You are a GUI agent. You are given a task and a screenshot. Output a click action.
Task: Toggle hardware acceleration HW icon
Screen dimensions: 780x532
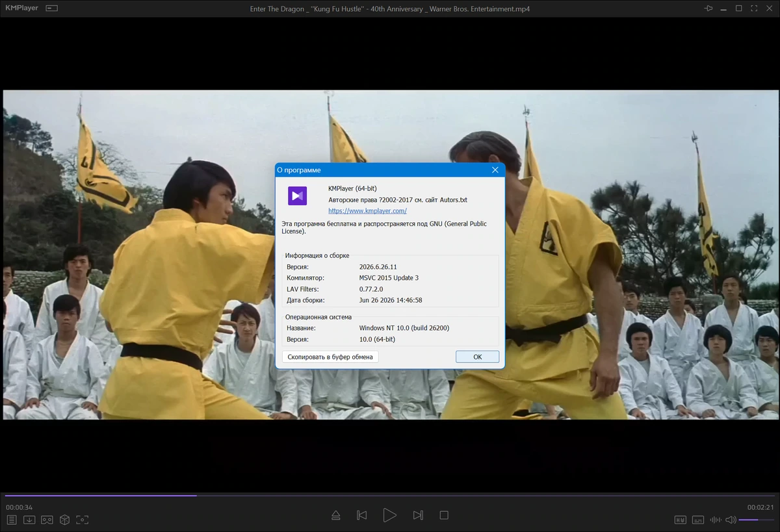click(x=680, y=520)
